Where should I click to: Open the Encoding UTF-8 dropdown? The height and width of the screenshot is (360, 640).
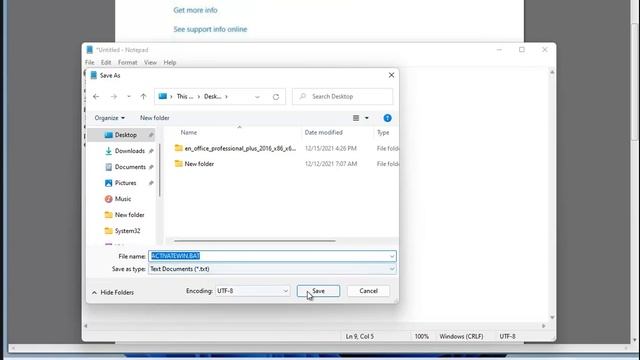(x=252, y=291)
